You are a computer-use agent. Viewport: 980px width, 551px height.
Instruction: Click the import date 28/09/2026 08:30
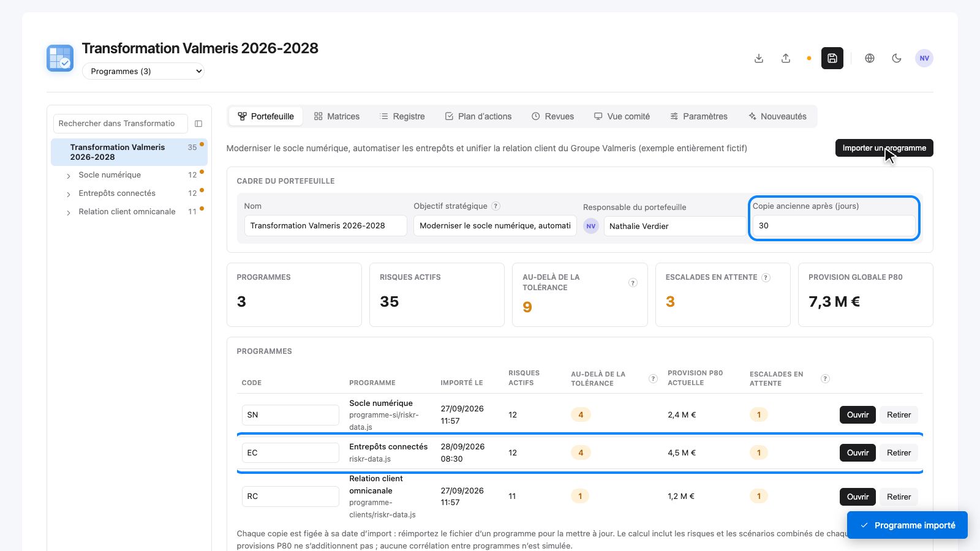(x=462, y=452)
